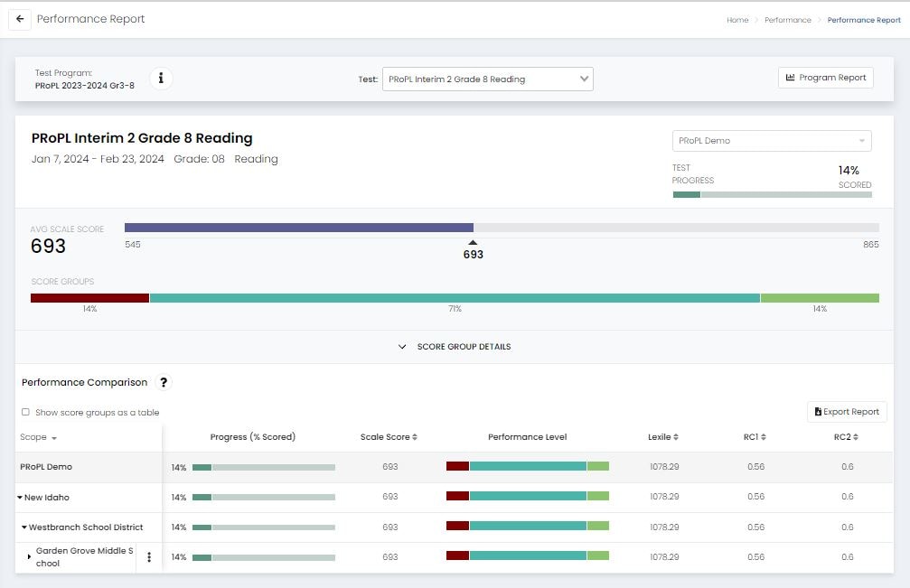Click the back arrow button

20,19
